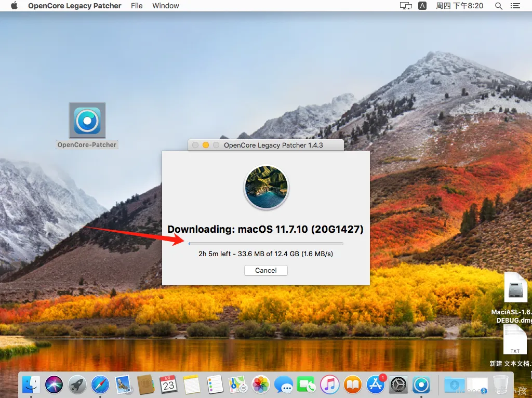Switch input source via A icon
Image resolution: width=532 pixels, height=398 pixels.
pyautogui.click(x=422, y=6)
